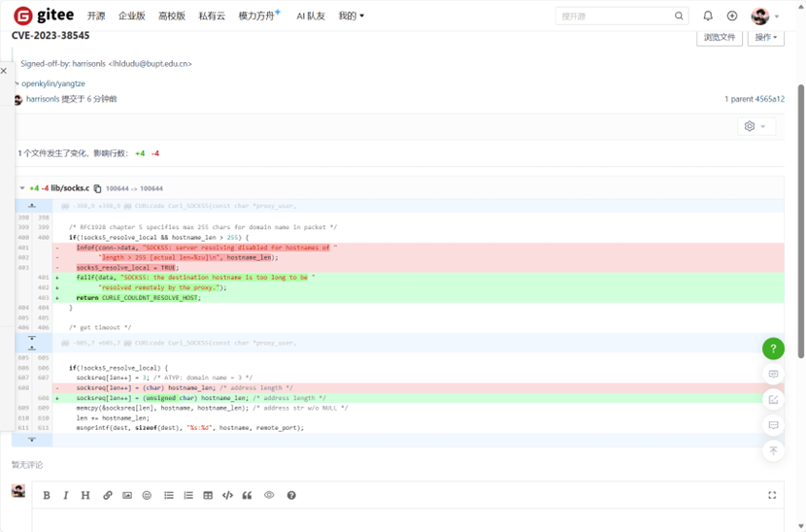
Task: Insert a link using the editor link icon
Action: (108, 495)
